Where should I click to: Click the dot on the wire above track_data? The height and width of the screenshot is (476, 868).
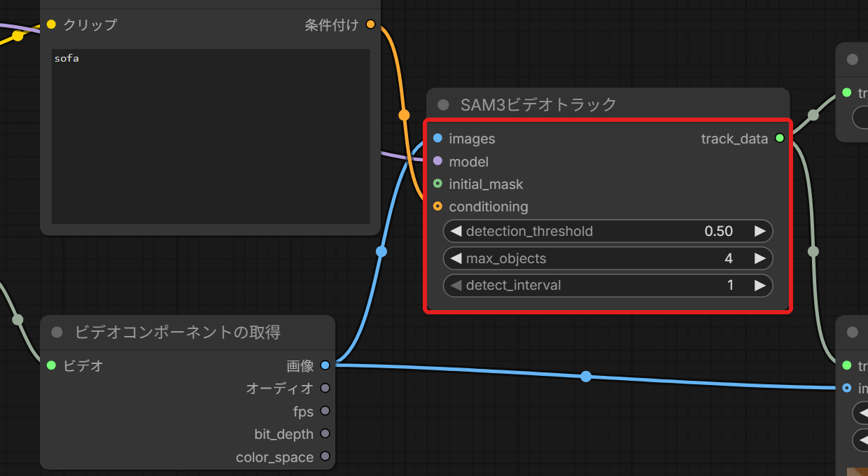point(813,115)
